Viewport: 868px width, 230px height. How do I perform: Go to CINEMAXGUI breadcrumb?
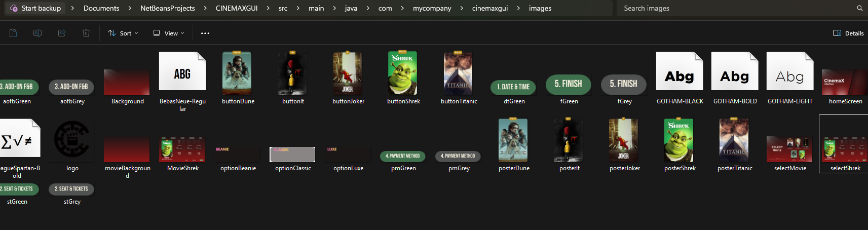pos(237,8)
